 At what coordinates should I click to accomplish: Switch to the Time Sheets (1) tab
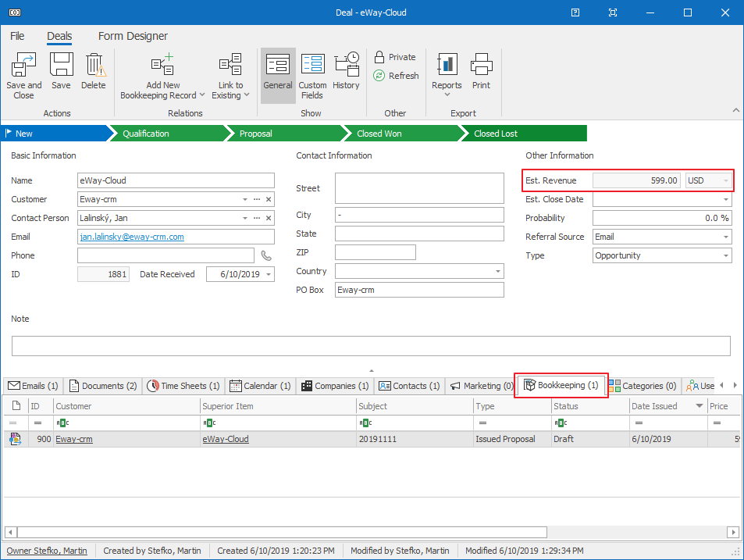(x=183, y=386)
